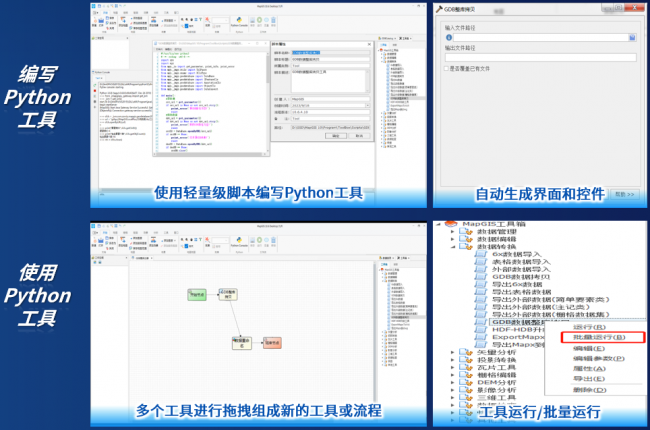This screenshot has height=430, width=650.
Task: Expand the 投影转换 tree node arrow
Action: 453,360
